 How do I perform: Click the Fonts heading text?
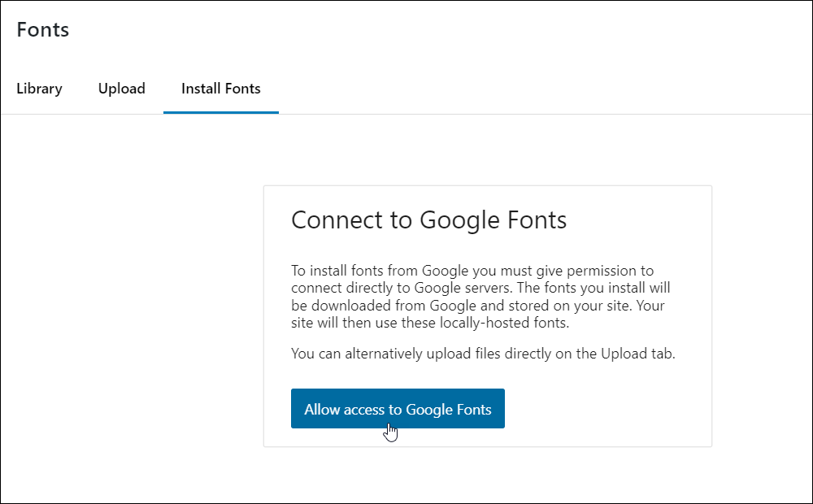(x=42, y=29)
